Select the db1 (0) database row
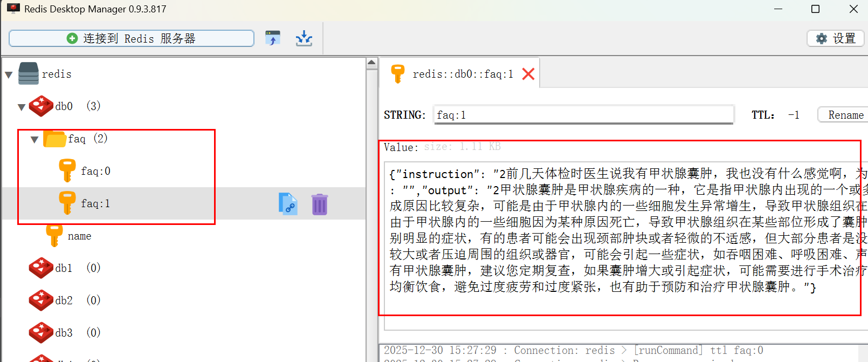 click(x=184, y=268)
